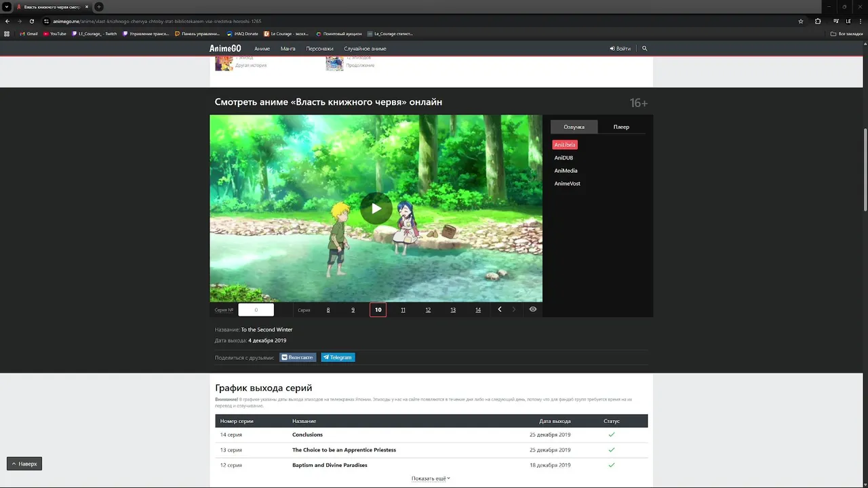The width and height of the screenshot is (868, 488).
Task: Click The Choice to be an Apprentice Priestess
Action: tap(344, 450)
